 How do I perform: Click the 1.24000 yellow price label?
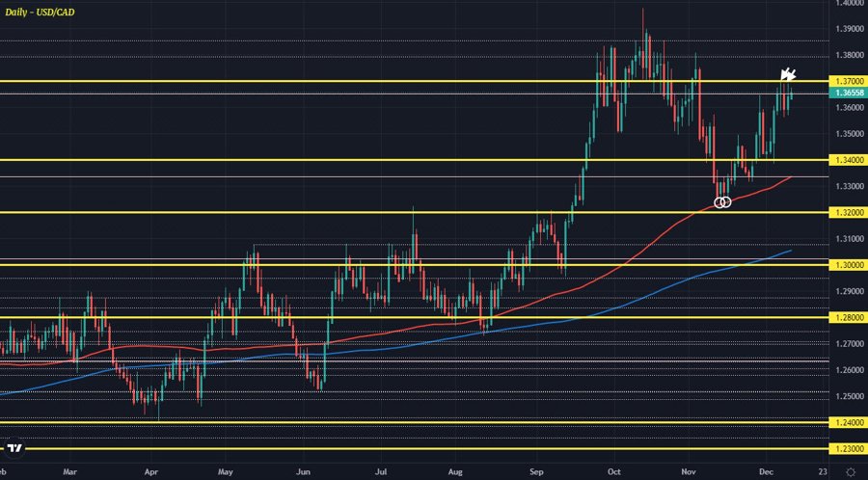(x=849, y=422)
